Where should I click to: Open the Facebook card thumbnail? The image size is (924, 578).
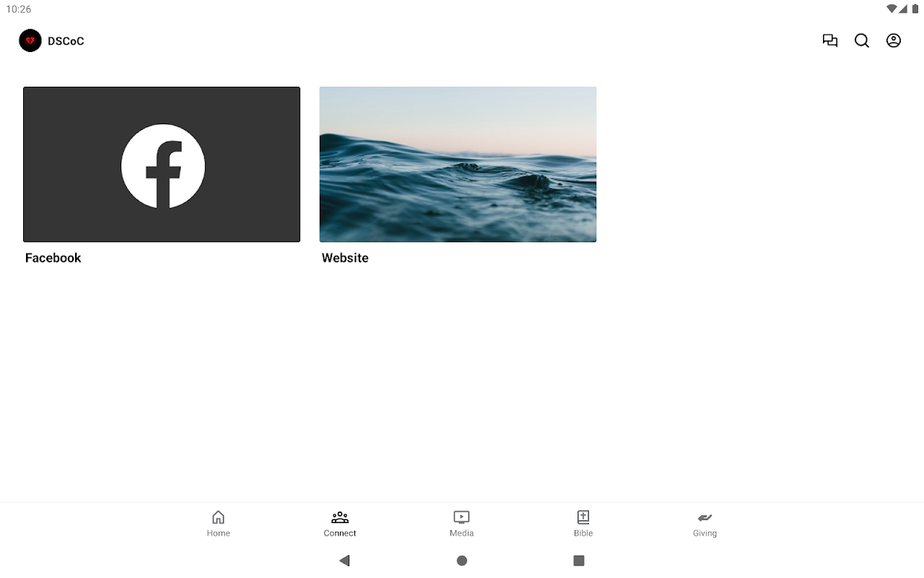tap(162, 165)
